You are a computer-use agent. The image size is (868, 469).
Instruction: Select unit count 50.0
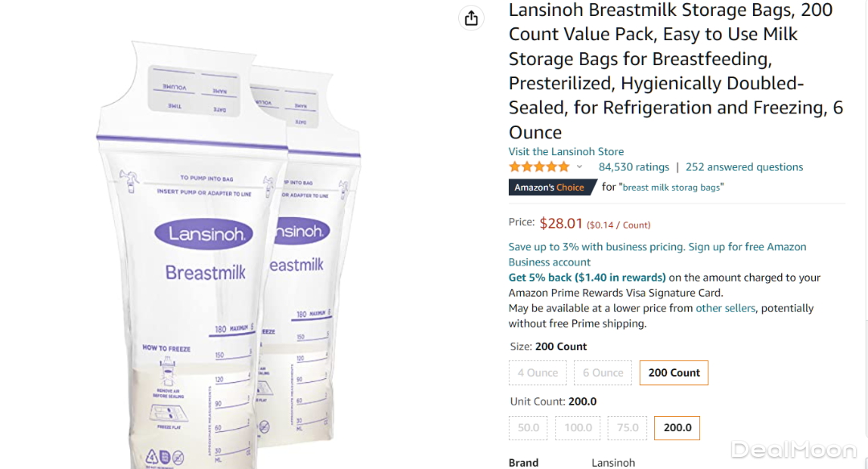coord(529,427)
